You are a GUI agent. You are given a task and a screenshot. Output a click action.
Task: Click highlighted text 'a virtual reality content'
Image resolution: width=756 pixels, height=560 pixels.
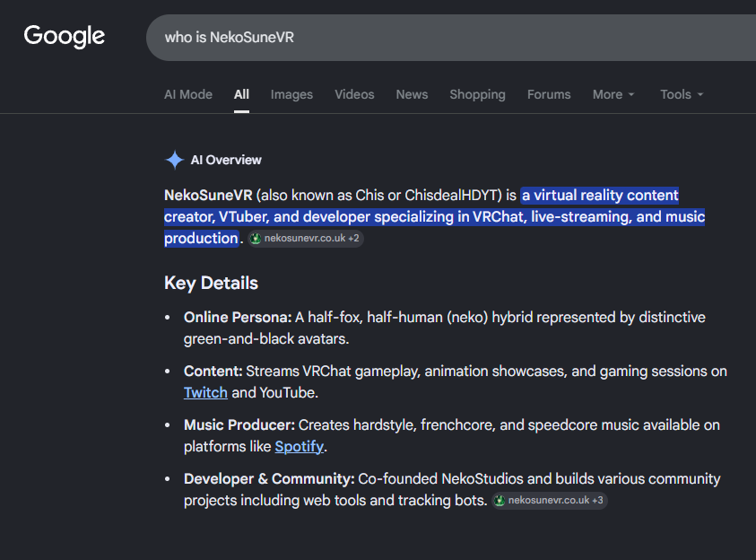[x=600, y=196]
